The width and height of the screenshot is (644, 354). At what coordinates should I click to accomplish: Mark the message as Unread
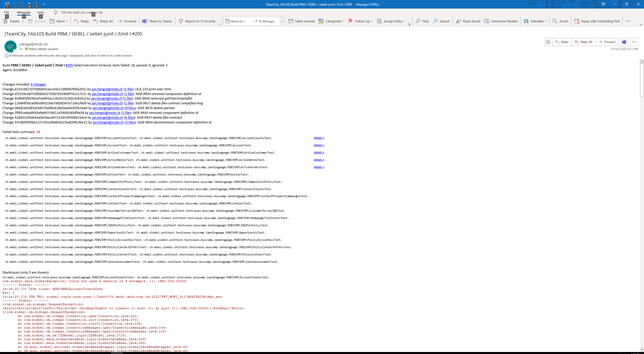point(301,21)
